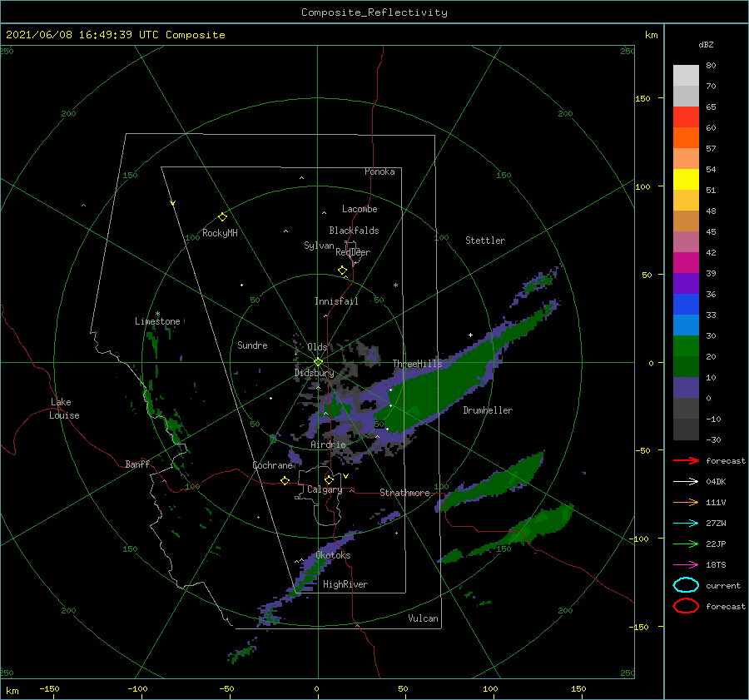Select the Innisfail label

[336, 301]
